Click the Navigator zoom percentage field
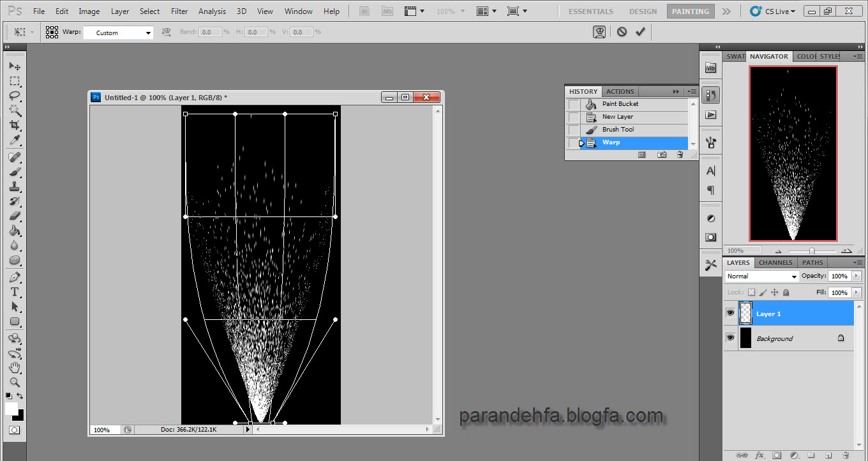This screenshot has width=868, height=461. (x=742, y=251)
